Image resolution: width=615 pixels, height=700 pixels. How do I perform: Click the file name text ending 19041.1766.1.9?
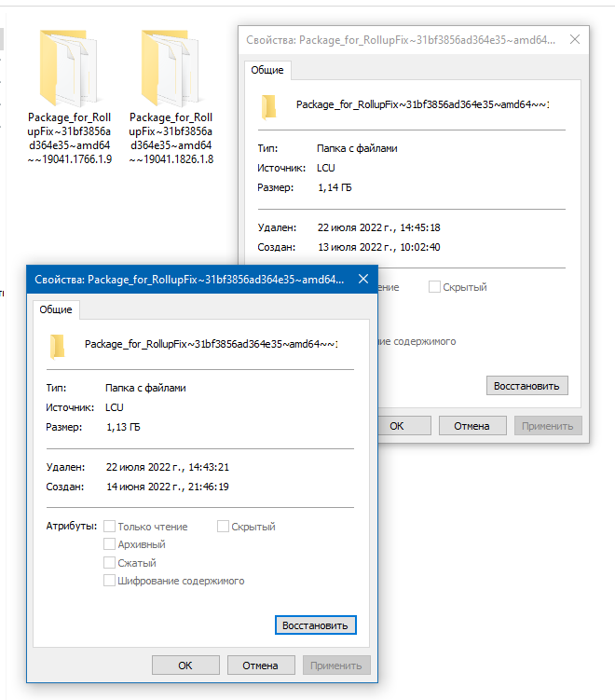(x=69, y=138)
